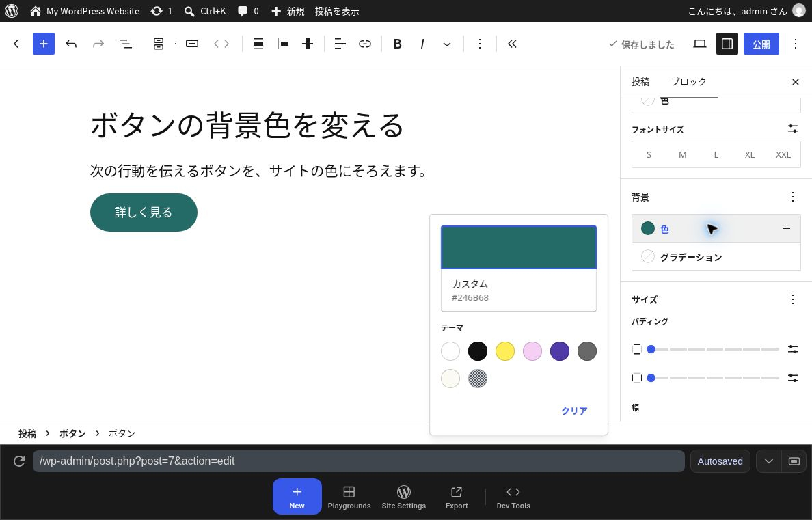The width and height of the screenshot is (812, 520).
Task: Refresh the Playground page
Action: pos(19,461)
